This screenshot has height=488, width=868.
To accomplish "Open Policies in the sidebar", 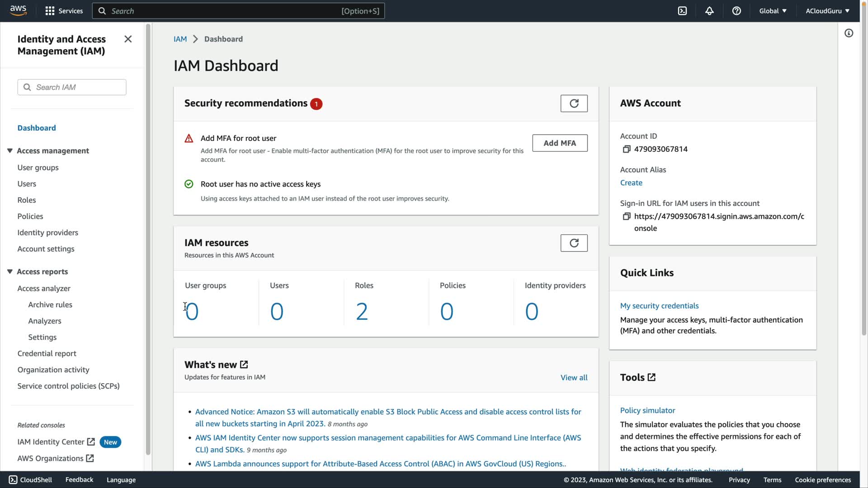I will pyautogui.click(x=30, y=216).
